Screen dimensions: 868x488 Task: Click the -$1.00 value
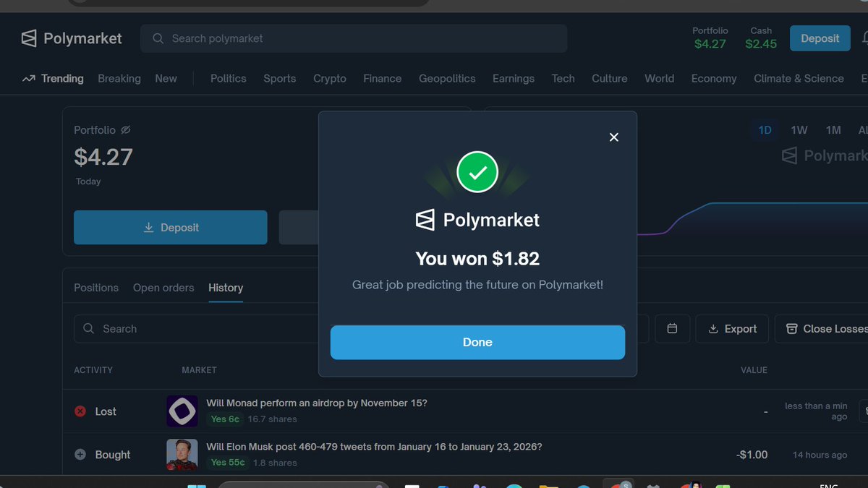pyautogui.click(x=752, y=455)
